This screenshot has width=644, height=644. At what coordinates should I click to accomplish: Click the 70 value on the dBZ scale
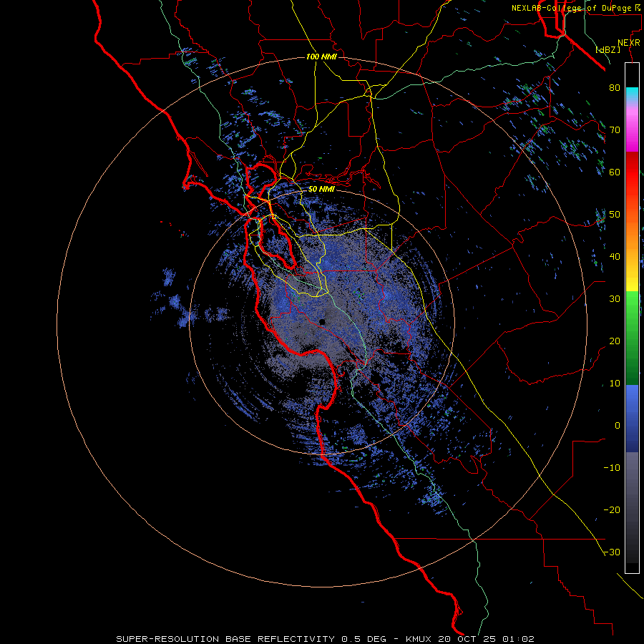click(x=615, y=130)
